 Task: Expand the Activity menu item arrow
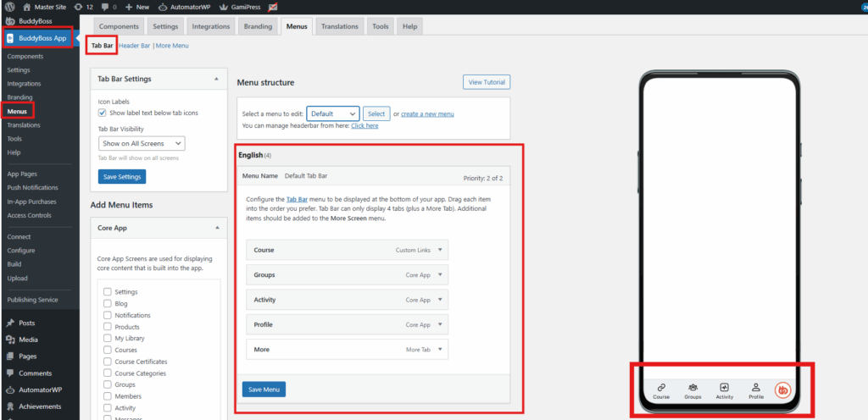tap(440, 300)
